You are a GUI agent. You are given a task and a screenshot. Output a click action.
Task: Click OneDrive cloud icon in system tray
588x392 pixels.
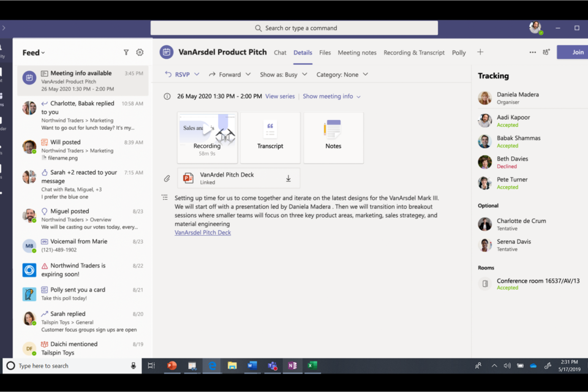tap(533, 366)
